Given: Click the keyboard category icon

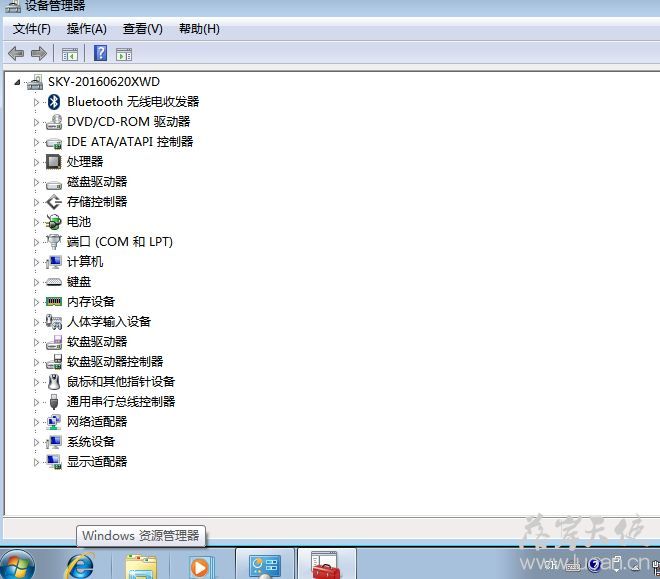Looking at the screenshot, I should [54, 282].
